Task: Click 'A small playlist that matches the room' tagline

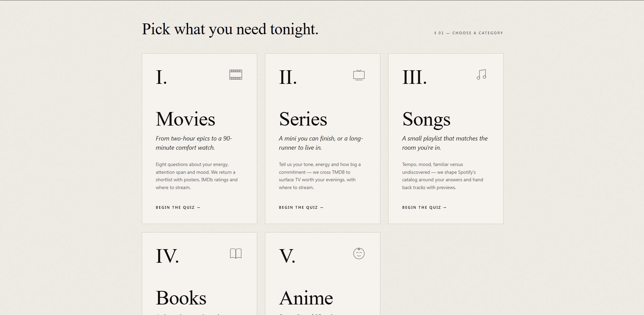Action: (x=445, y=143)
